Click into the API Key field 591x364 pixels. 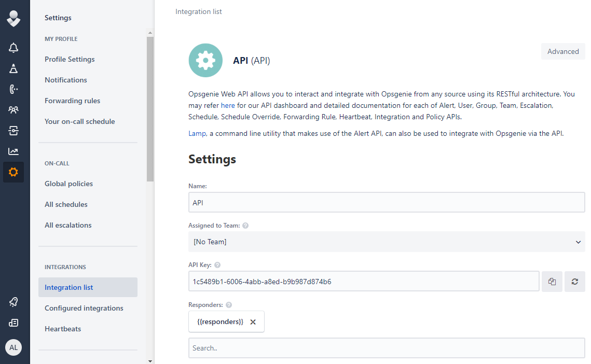[364, 282]
